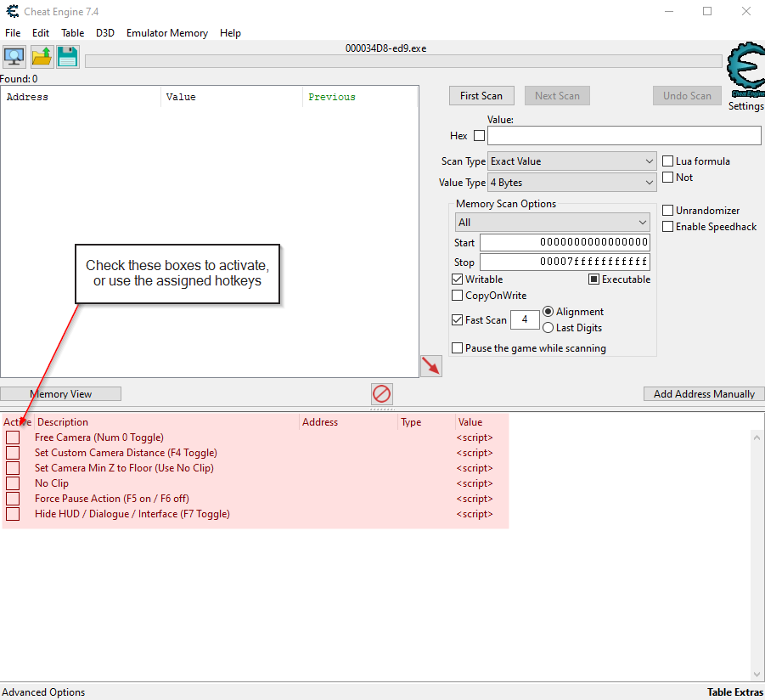Expand the memory region All dropdown
This screenshot has height=700, width=765.
pyautogui.click(x=552, y=222)
